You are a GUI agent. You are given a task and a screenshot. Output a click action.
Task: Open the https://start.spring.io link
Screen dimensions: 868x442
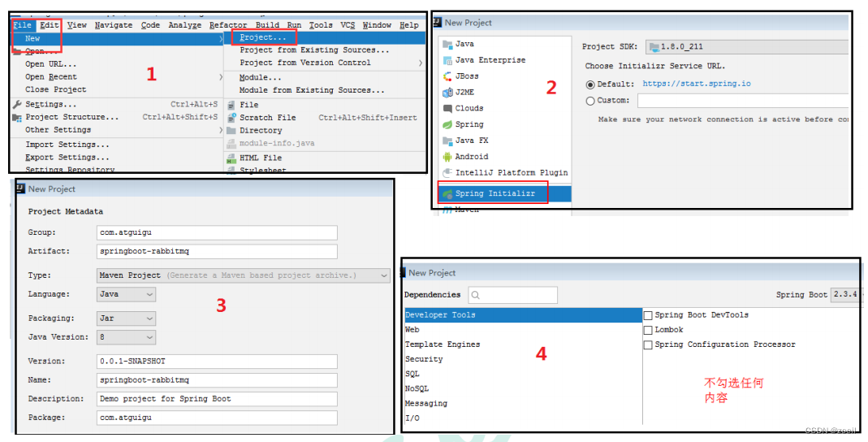697,84
